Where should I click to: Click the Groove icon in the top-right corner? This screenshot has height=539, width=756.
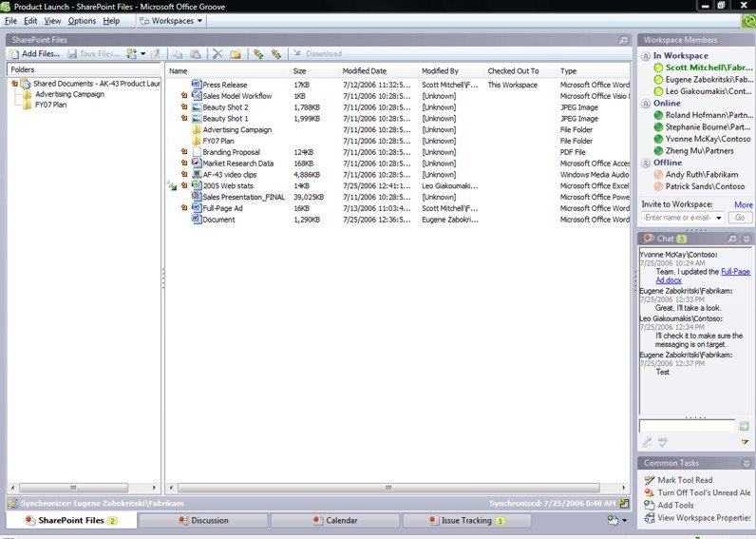coord(745,20)
